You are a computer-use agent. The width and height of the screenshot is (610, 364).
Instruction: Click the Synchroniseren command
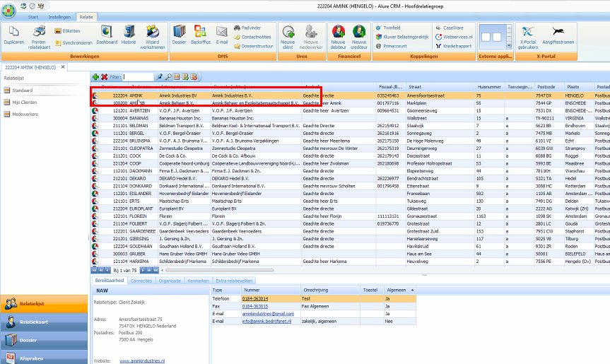coord(74,43)
